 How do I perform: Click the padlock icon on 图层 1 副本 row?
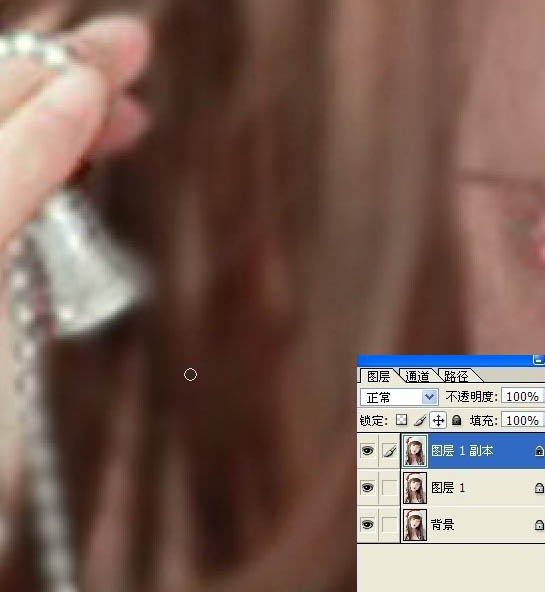[539, 451]
